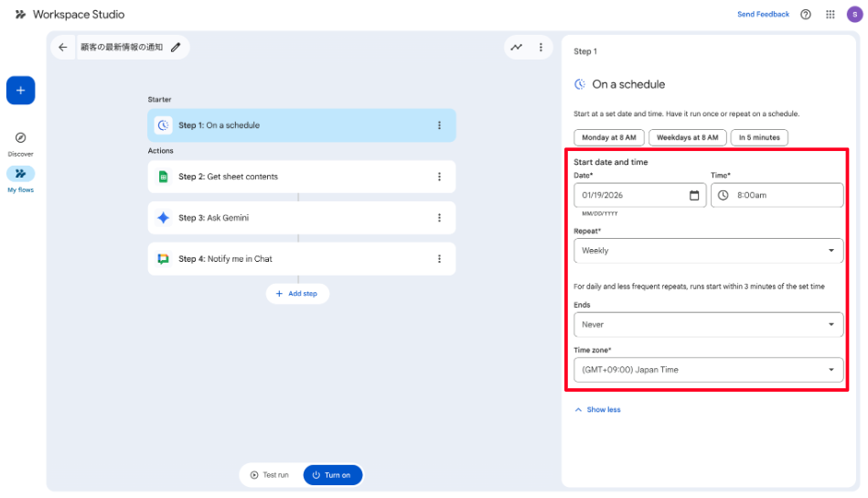The image size is (868, 498).
Task: Click the blue plus create button
Action: click(x=20, y=91)
